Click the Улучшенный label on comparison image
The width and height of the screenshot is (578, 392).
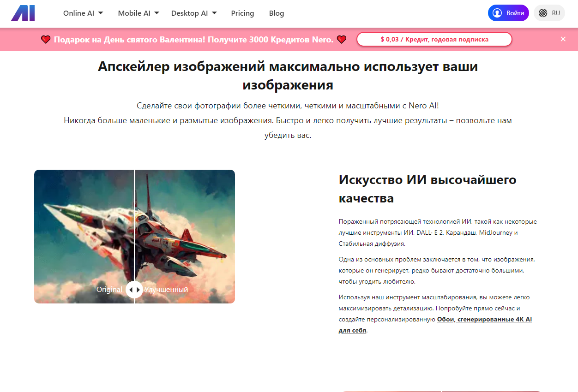coord(166,290)
